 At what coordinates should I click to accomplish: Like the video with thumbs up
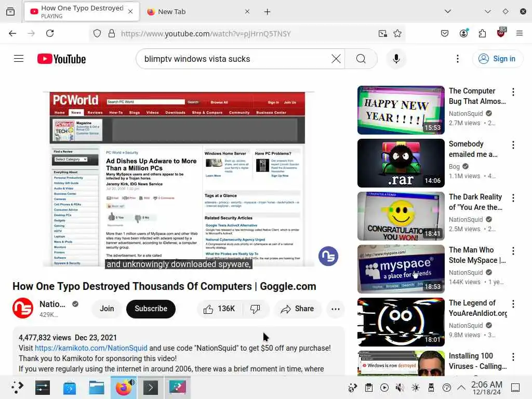(219, 309)
